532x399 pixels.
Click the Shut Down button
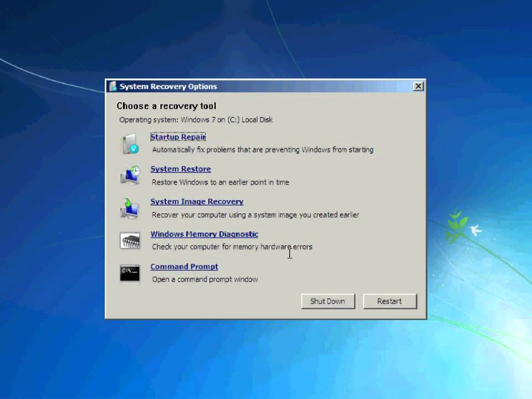[x=328, y=301]
